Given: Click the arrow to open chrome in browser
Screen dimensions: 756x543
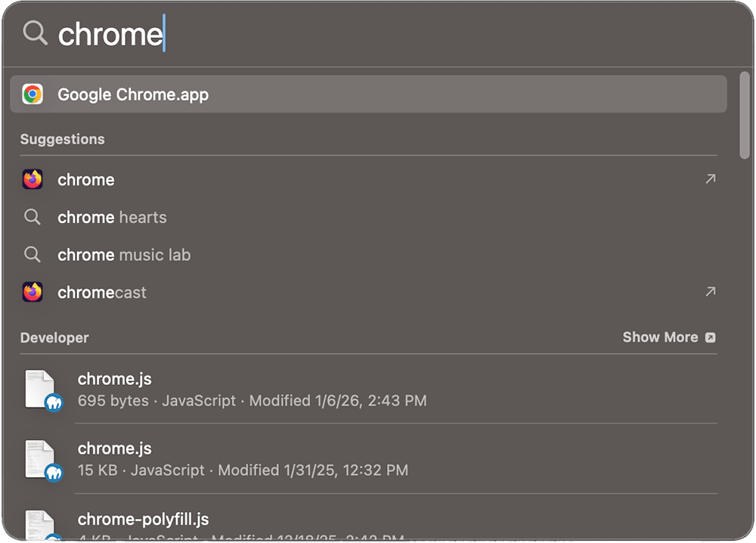Looking at the screenshot, I should pos(709,179).
